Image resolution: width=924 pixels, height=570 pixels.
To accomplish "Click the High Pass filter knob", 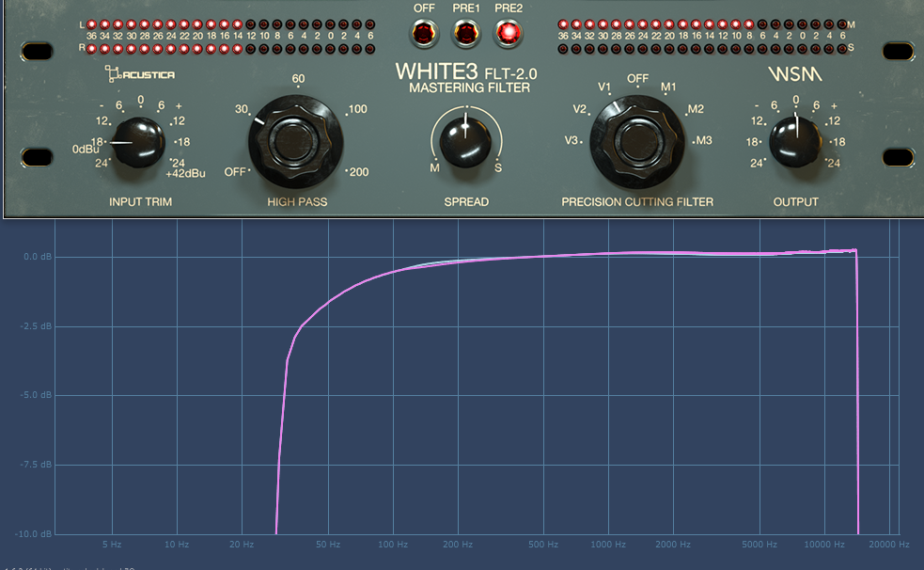I will 296,141.
